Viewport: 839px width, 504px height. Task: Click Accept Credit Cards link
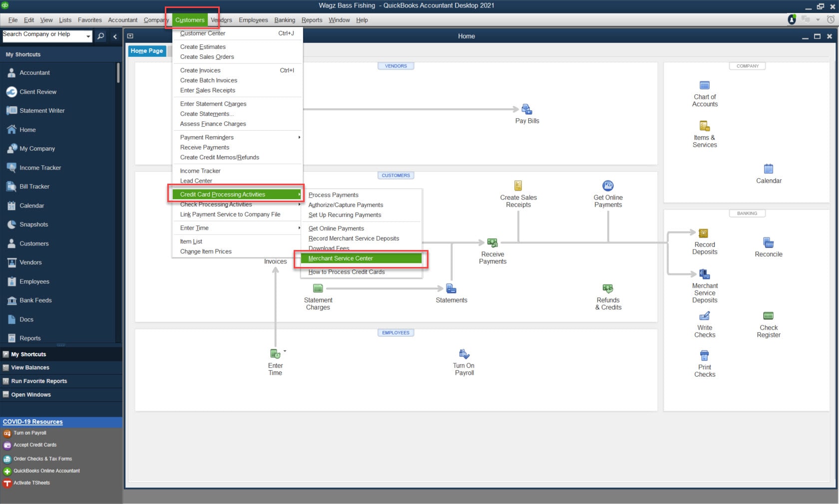[35, 445]
